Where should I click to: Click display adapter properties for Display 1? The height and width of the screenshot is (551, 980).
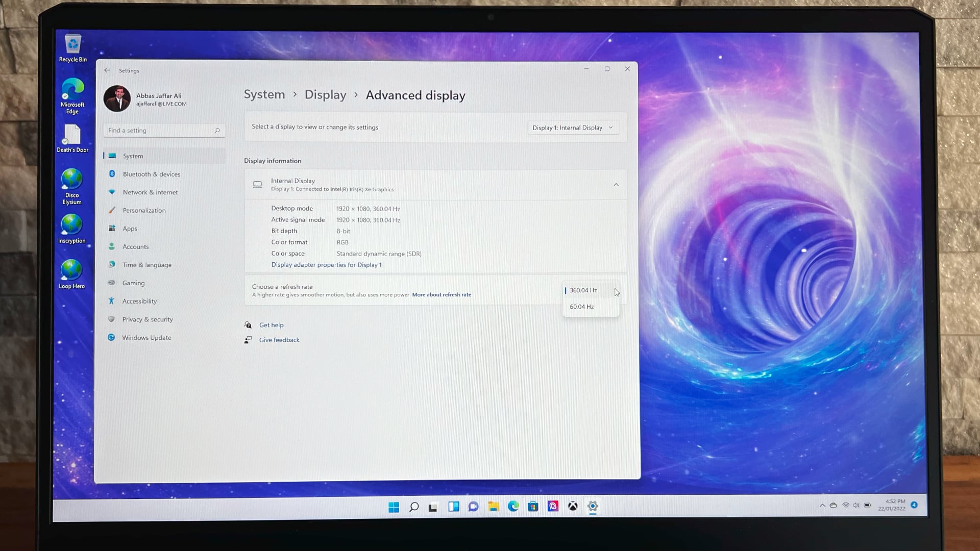pos(327,264)
